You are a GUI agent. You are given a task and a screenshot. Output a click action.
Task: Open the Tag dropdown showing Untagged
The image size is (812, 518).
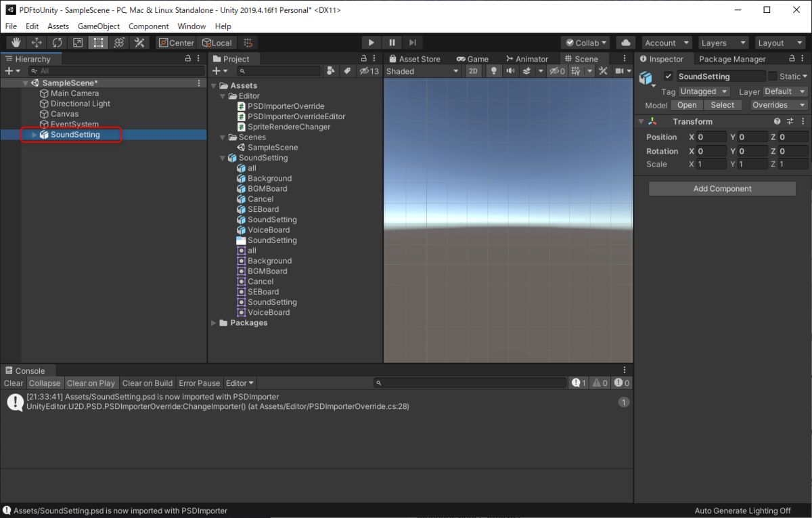[x=704, y=91]
